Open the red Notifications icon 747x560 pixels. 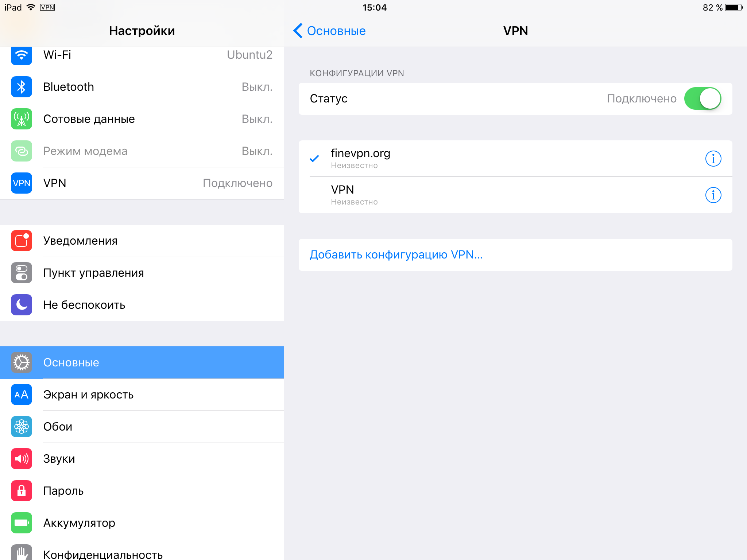[x=22, y=241]
